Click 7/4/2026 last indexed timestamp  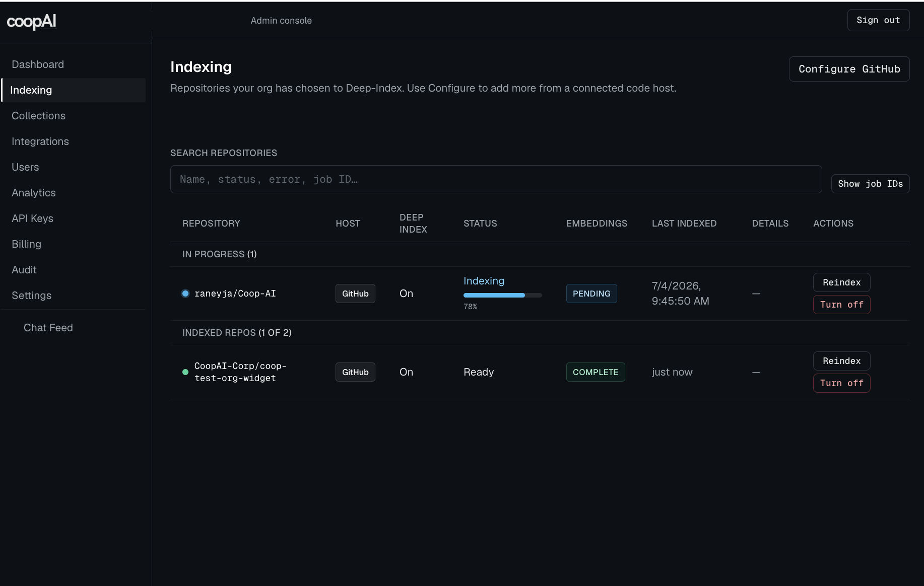[680, 294]
